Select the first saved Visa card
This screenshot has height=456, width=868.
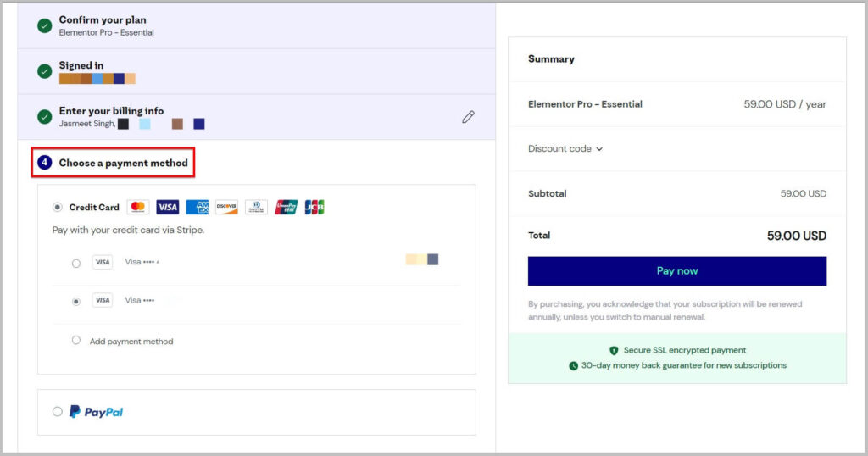[76, 263]
